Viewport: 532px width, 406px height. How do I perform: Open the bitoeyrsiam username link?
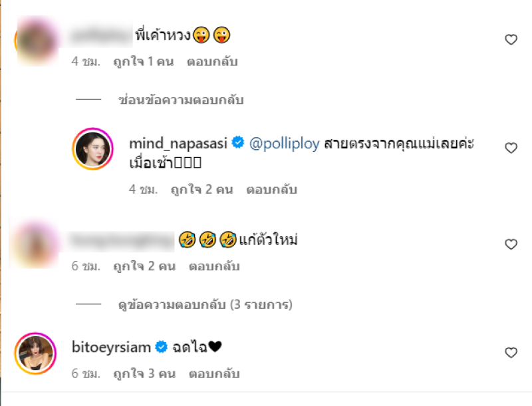[111, 347]
